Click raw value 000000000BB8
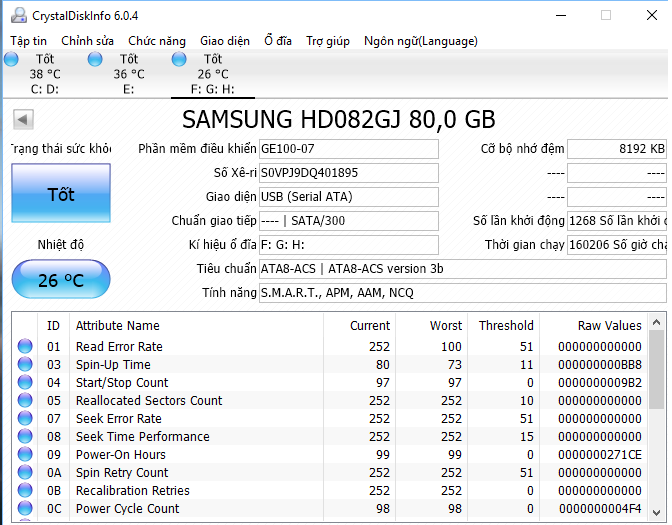 600,364
